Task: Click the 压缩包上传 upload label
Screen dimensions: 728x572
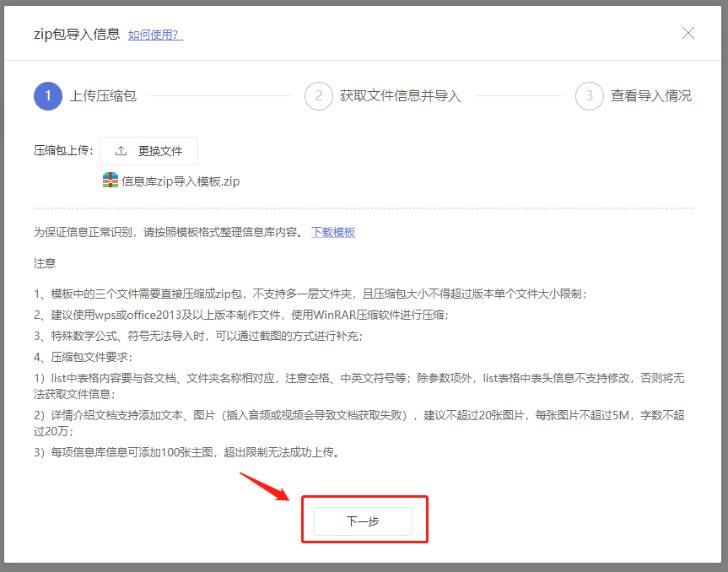Action: click(63, 151)
